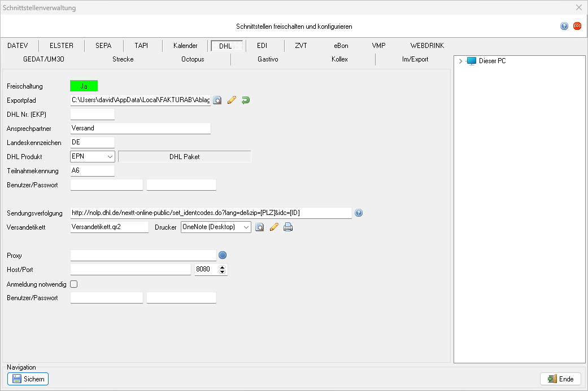Click the Ende button
The height and width of the screenshot is (391, 588).
pyautogui.click(x=560, y=379)
